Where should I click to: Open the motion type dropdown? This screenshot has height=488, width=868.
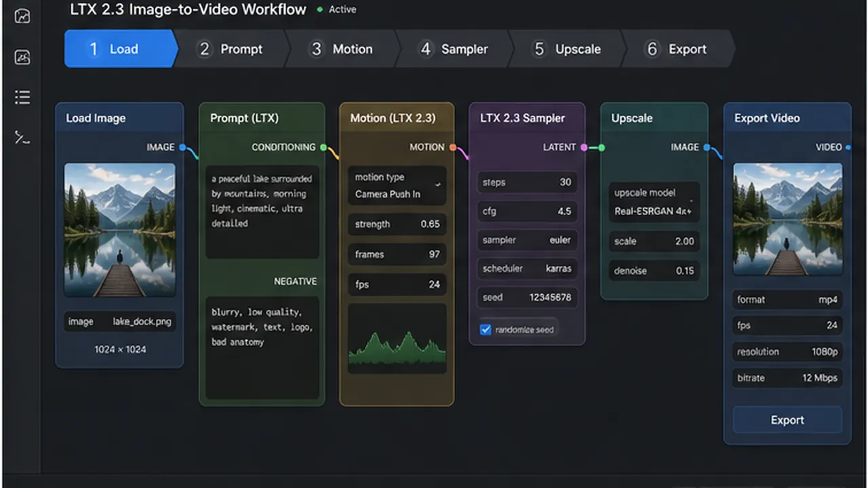point(397,186)
